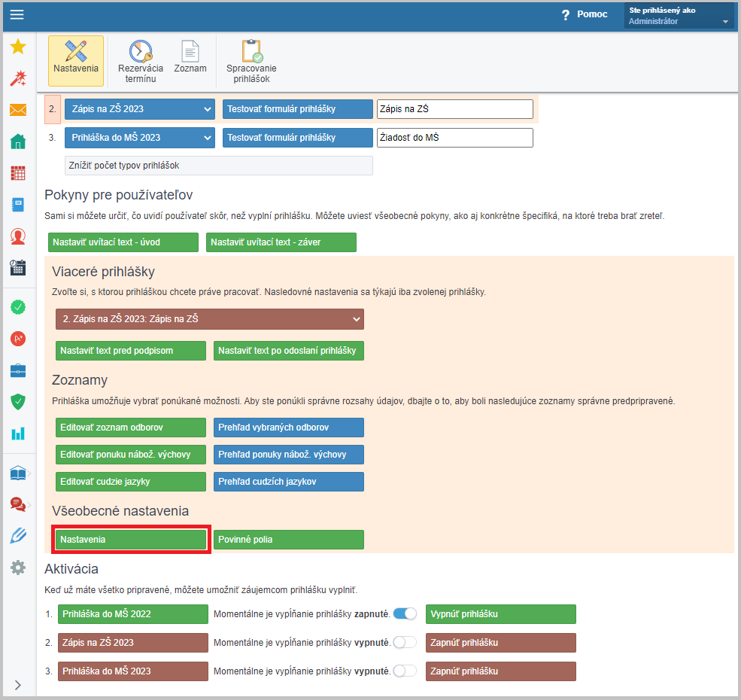Click the gear settings icon in sidebar
Screen dimensions: 741x700
(x=18, y=567)
